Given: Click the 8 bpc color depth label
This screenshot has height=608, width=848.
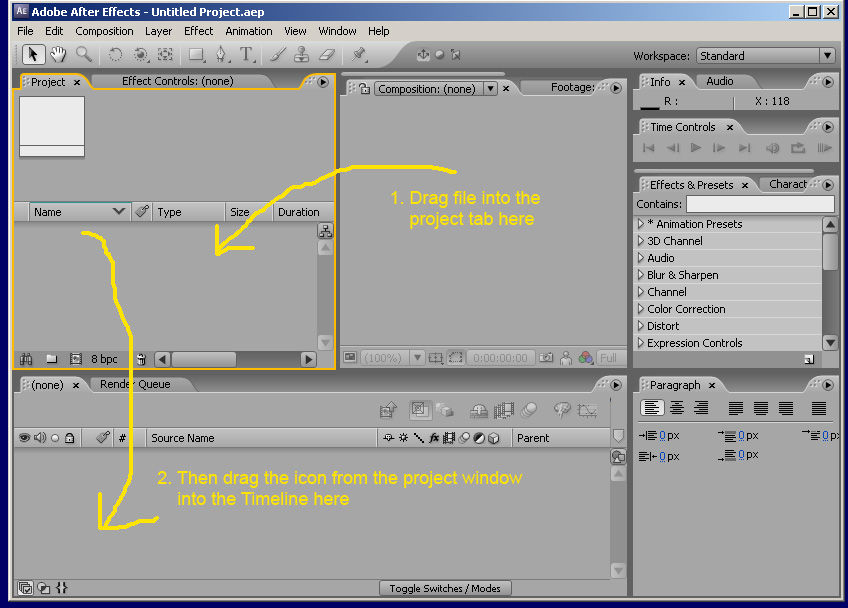Looking at the screenshot, I should pyautogui.click(x=104, y=359).
